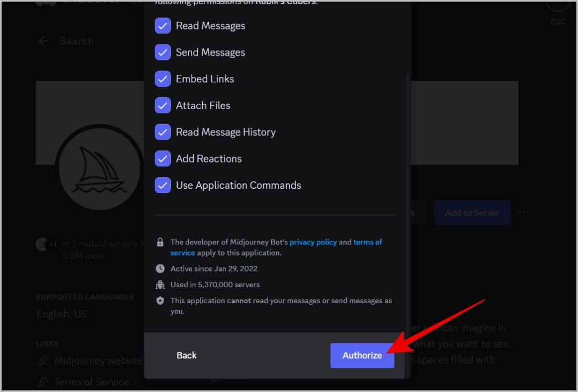Click the clock icon next to Active since
The image size is (578, 392).
click(x=160, y=268)
